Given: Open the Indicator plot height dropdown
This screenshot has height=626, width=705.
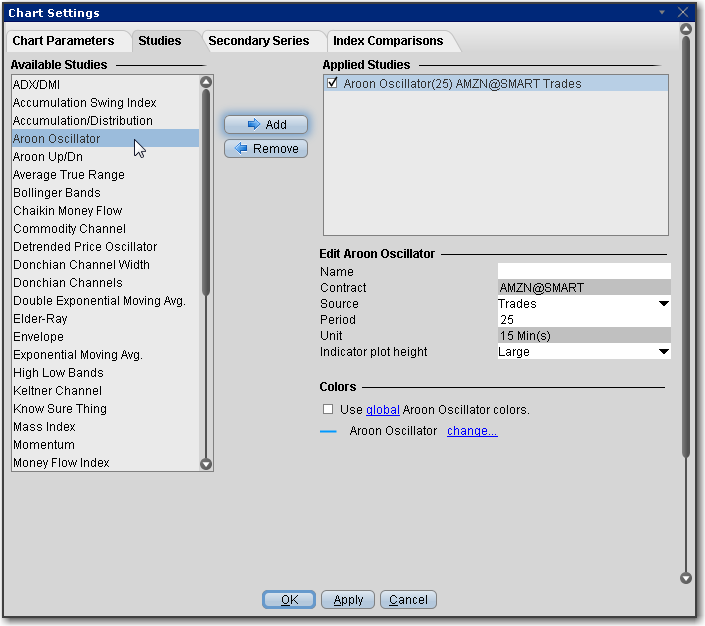Looking at the screenshot, I should point(663,352).
